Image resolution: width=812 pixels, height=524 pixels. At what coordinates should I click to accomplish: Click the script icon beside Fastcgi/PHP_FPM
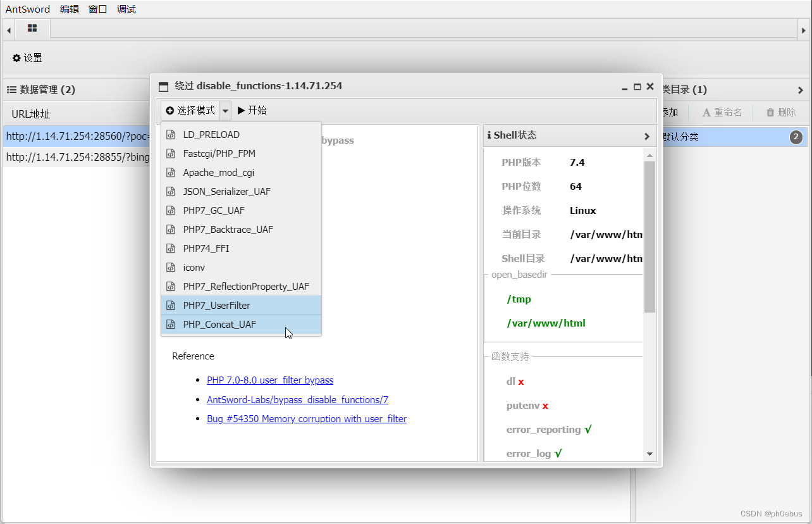coord(170,153)
